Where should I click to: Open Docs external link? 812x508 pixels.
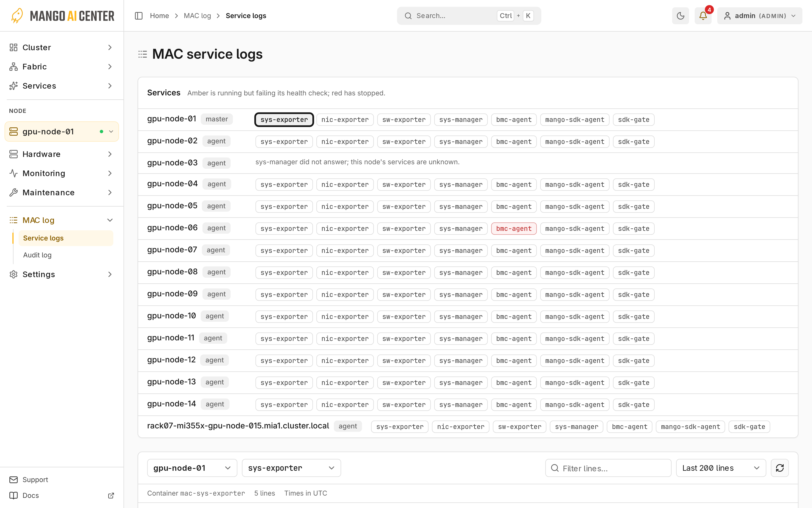coord(62,495)
